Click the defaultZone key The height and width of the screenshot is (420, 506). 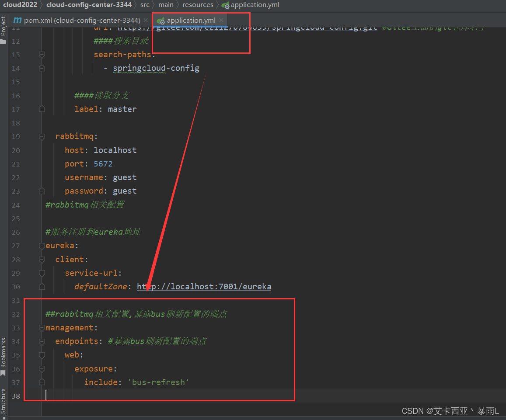point(101,287)
